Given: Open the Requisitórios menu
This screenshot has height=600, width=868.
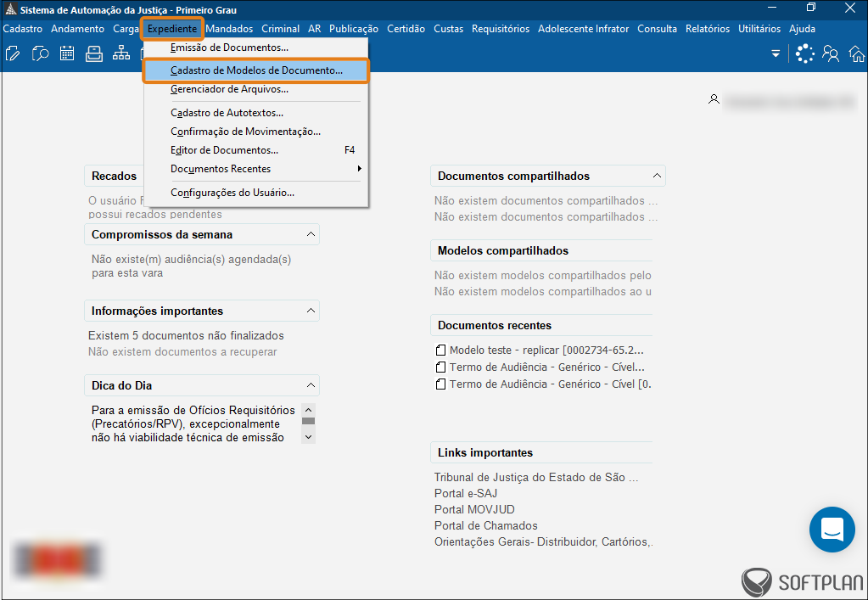Looking at the screenshot, I should [501, 29].
